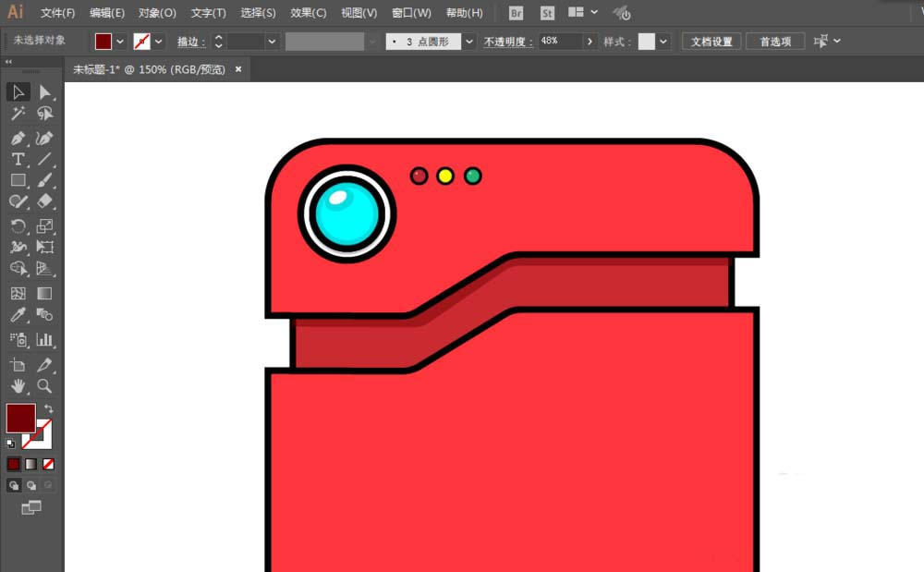Choose the Lasso tool

[x=44, y=113]
